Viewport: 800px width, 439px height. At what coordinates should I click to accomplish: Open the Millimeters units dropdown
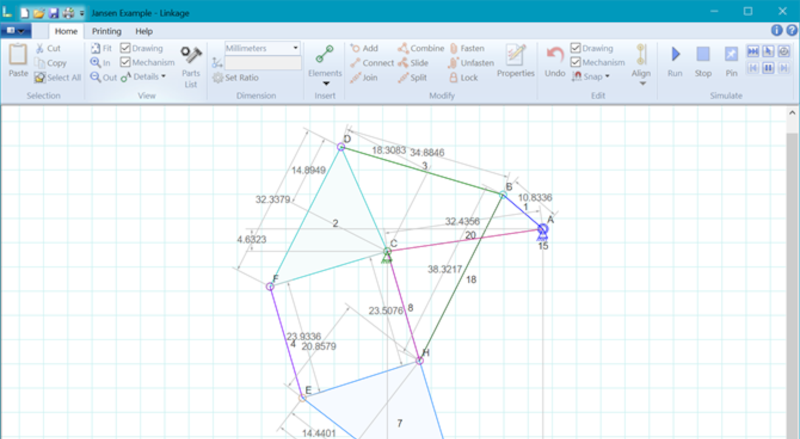(x=262, y=47)
